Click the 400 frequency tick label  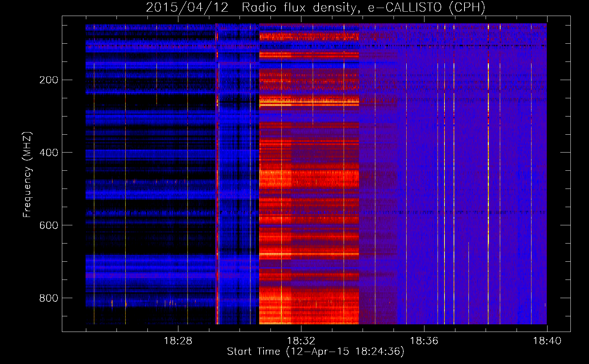point(49,153)
